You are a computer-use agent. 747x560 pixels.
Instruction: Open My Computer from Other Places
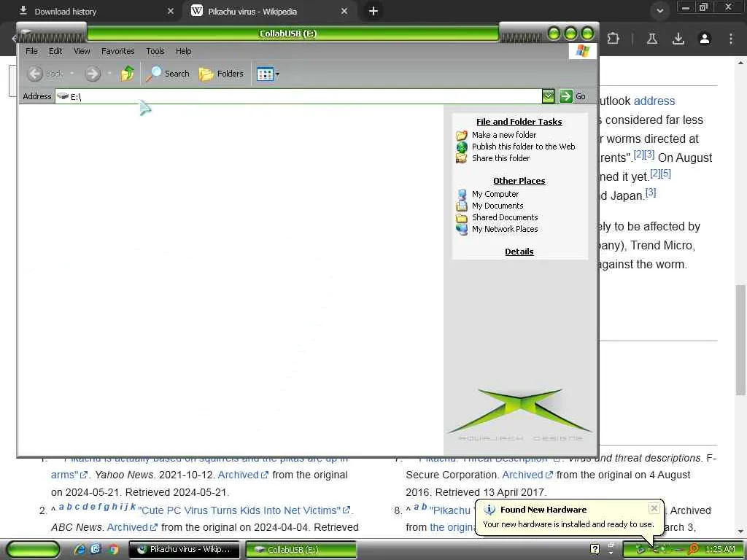tap(495, 194)
